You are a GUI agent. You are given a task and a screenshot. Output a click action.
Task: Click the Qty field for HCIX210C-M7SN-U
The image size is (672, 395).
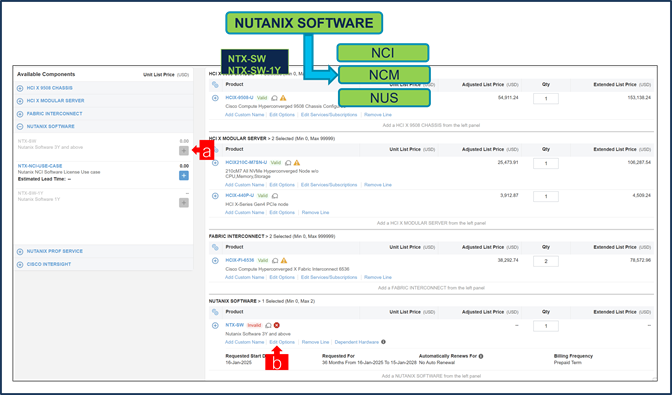tap(546, 163)
